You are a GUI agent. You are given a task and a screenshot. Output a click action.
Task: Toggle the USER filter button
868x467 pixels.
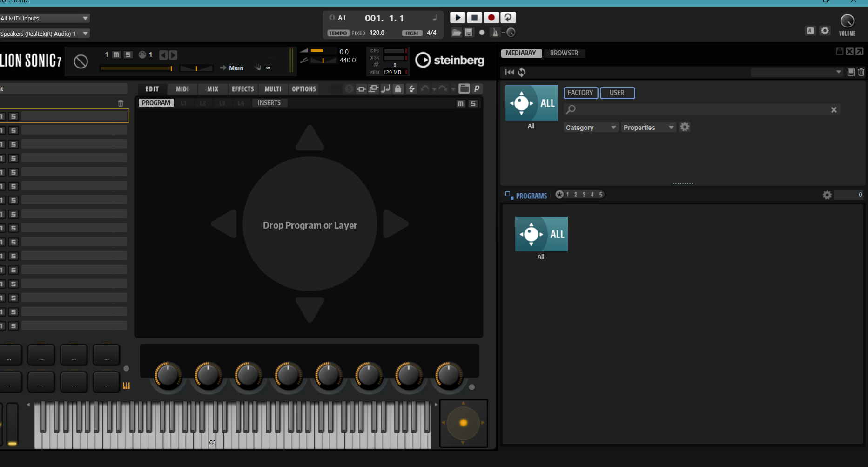[617, 93]
